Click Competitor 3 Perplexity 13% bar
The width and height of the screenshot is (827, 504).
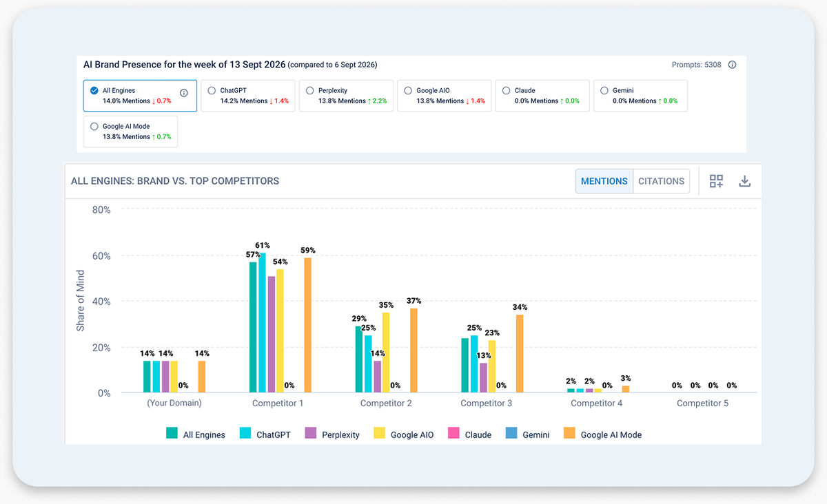482,378
